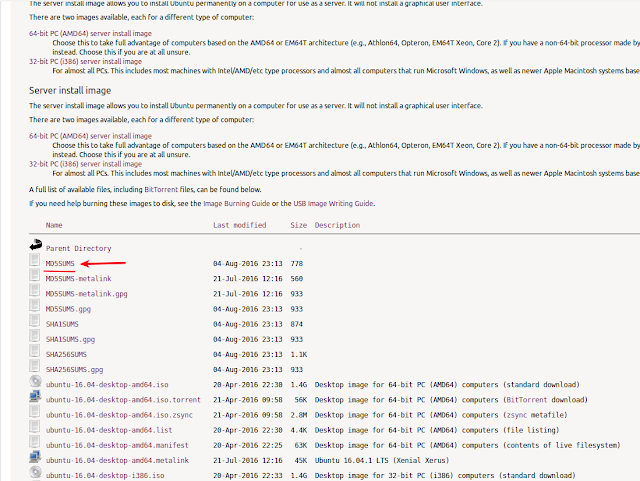Click the computer icon beside desktop-amd64.metalink
Screen dimensions: 640x481
pos(35,457)
